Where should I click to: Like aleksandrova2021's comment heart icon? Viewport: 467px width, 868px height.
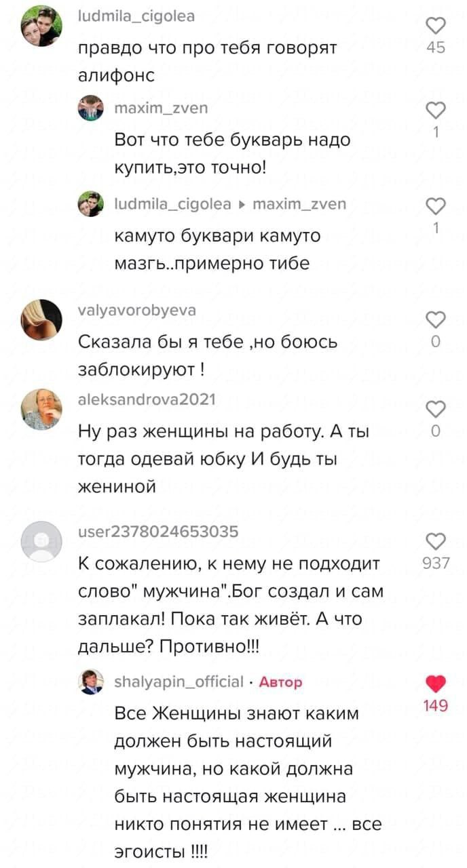click(x=436, y=409)
